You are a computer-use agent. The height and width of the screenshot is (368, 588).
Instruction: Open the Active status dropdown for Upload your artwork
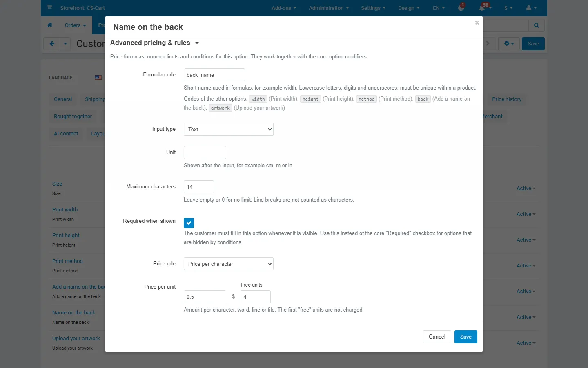[526, 343]
